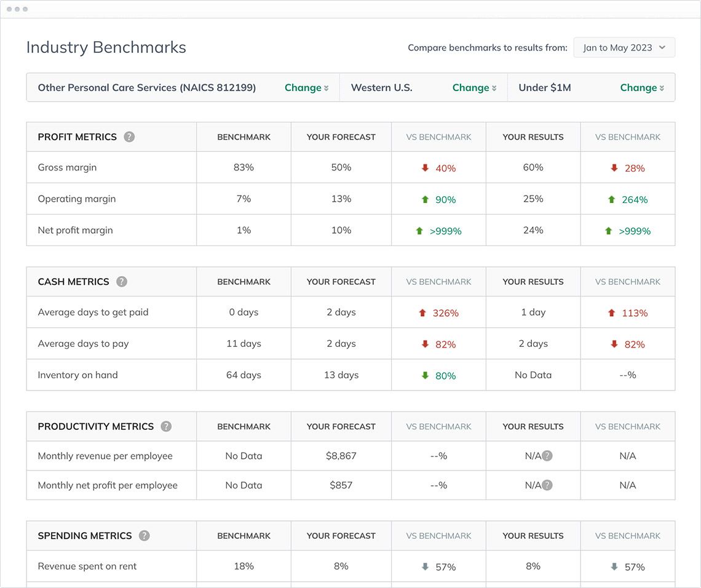Click green up arrow next to 264%

pyautogui.click(x=612, y=199)
